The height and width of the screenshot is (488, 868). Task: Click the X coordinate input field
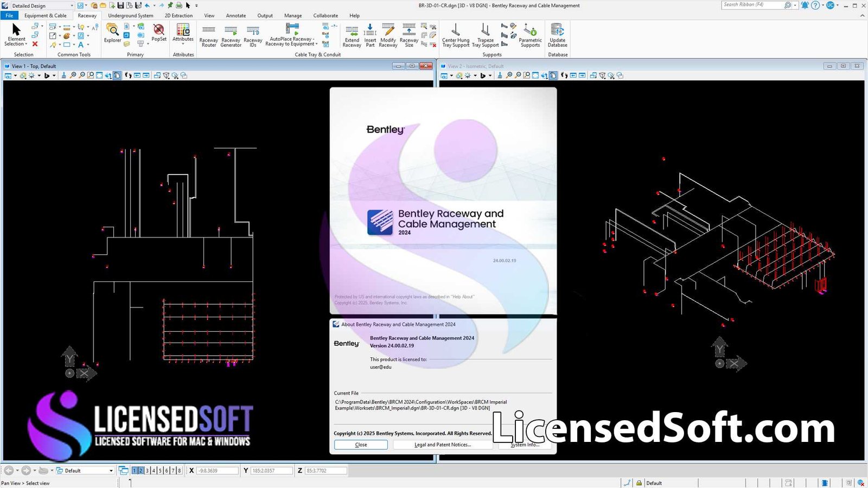pyautogui.click(x=218, y=471)
